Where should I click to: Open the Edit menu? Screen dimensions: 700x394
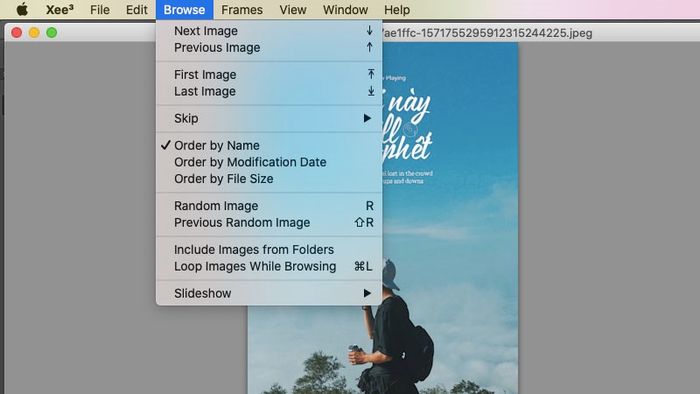[137, 9]
